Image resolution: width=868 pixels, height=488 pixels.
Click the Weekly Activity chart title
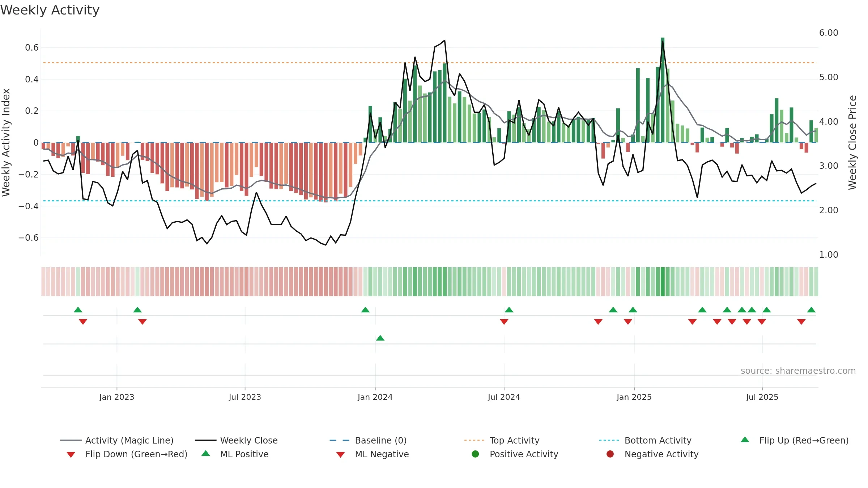coord(50,10)
